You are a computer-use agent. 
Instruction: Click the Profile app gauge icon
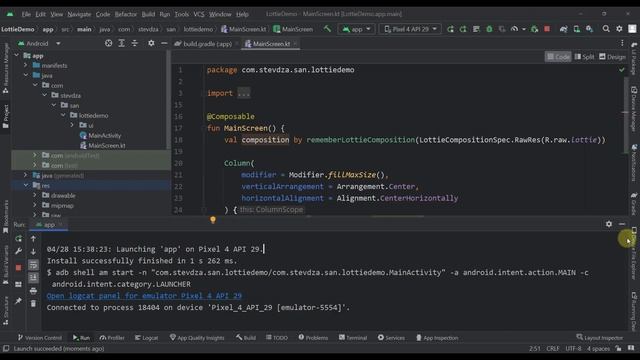pos(514,29)
